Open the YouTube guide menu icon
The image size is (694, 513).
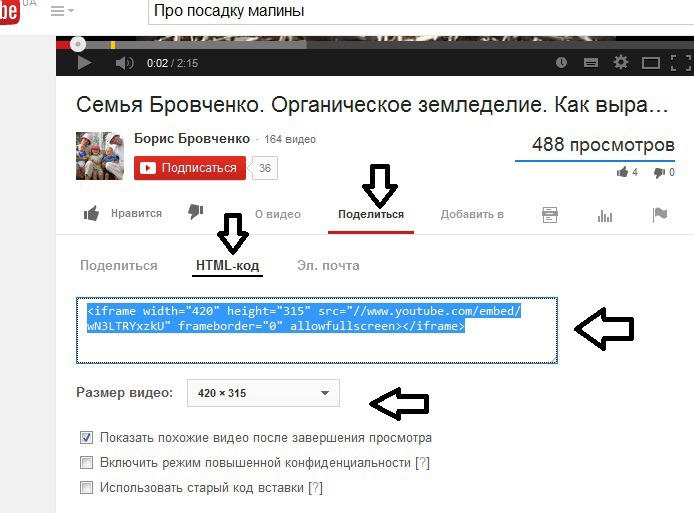pyautogui.click(x=62, y=10)
